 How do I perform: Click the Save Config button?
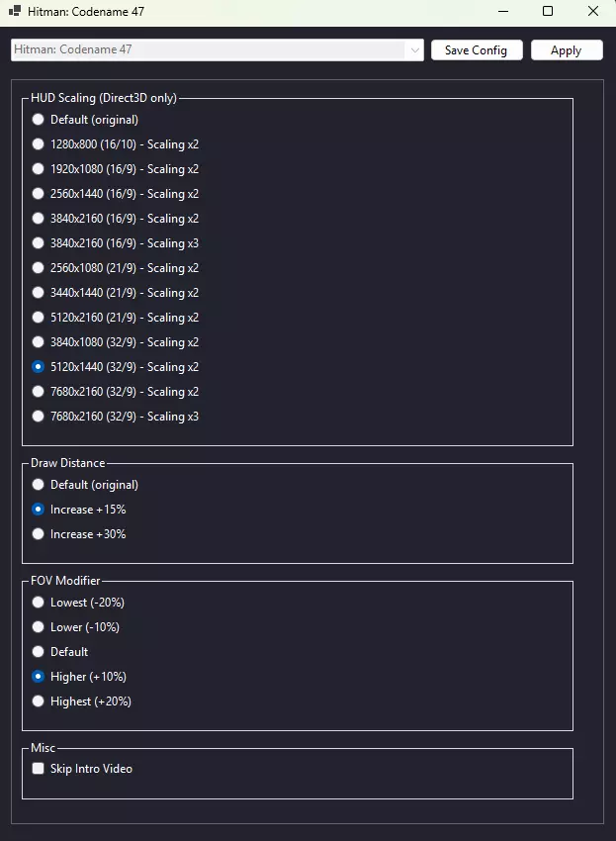pyautogui.click(x=476, y=50)
